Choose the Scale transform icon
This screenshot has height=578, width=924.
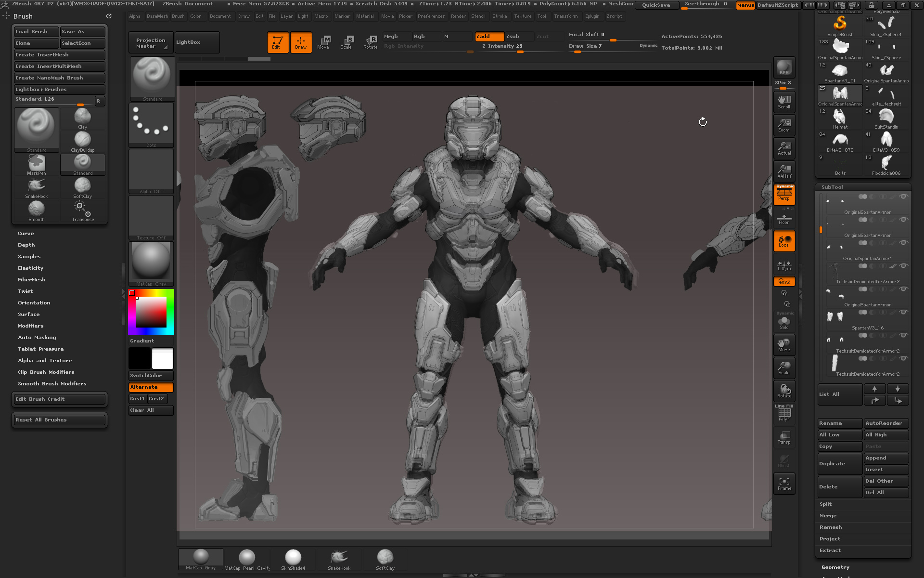[x=346, y=42]
